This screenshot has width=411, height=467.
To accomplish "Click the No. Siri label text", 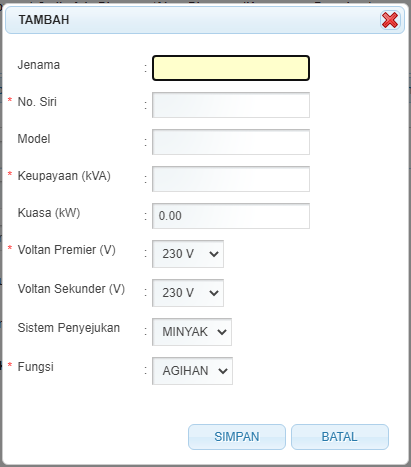I will [37, 102].
